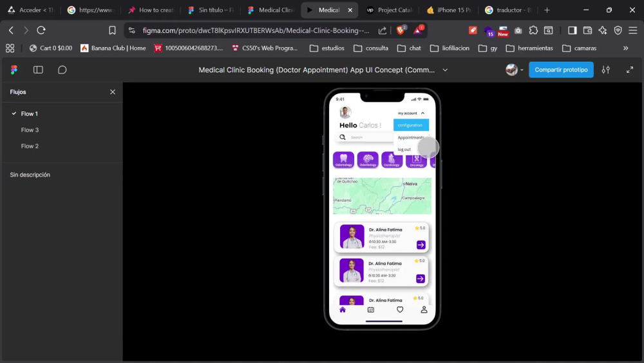Tap second Dr. Alina Fatima doctor photo
This screenshot has width=644, height=363.
click(352, 270)
